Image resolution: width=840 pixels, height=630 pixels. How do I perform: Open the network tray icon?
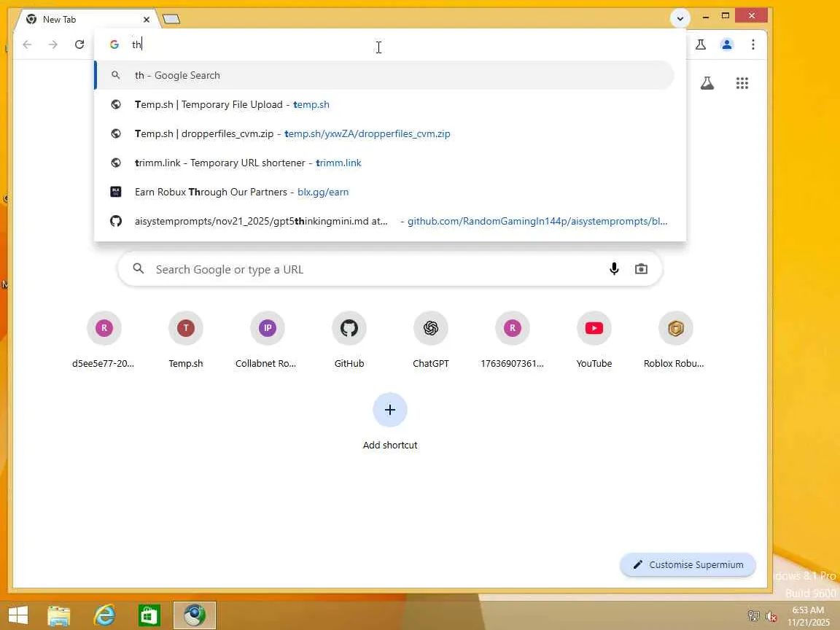click(x=753, y=616)
